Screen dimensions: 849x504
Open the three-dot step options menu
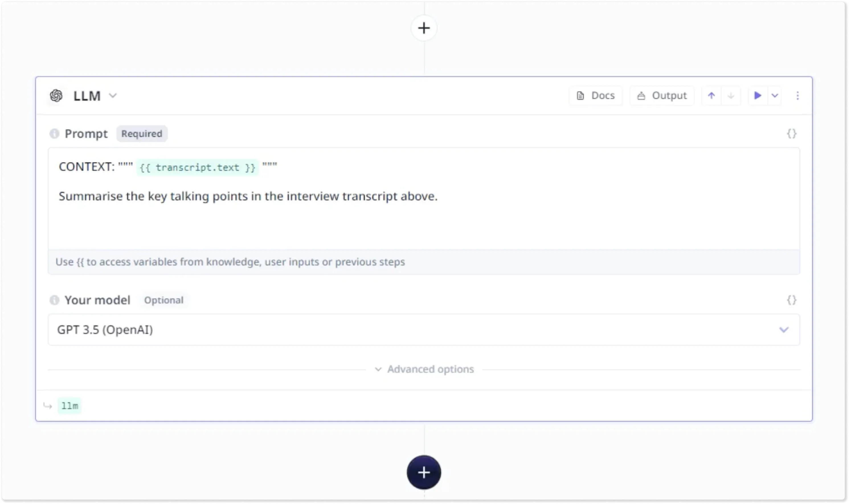[x=797, y=96]
